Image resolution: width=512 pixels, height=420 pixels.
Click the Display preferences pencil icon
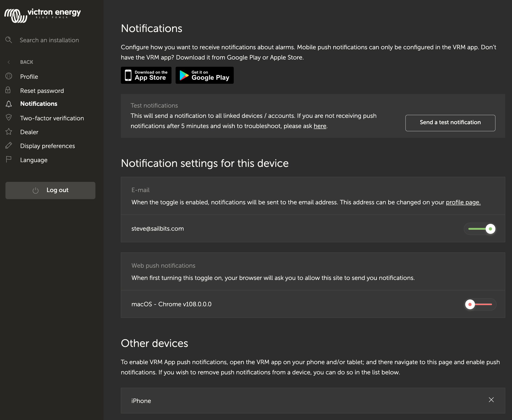click(x=9, y=145)
